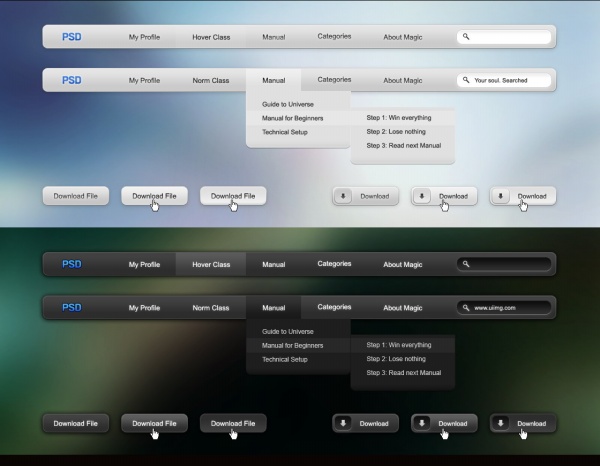600x466 pixels.
Task: Select "Guide to Universe" in the dark dropdown
Action: click(x=287, y=331)
